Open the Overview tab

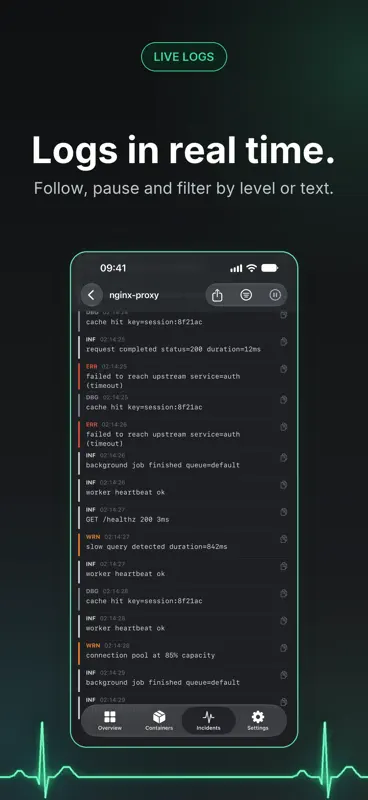[x=110, y=721]
